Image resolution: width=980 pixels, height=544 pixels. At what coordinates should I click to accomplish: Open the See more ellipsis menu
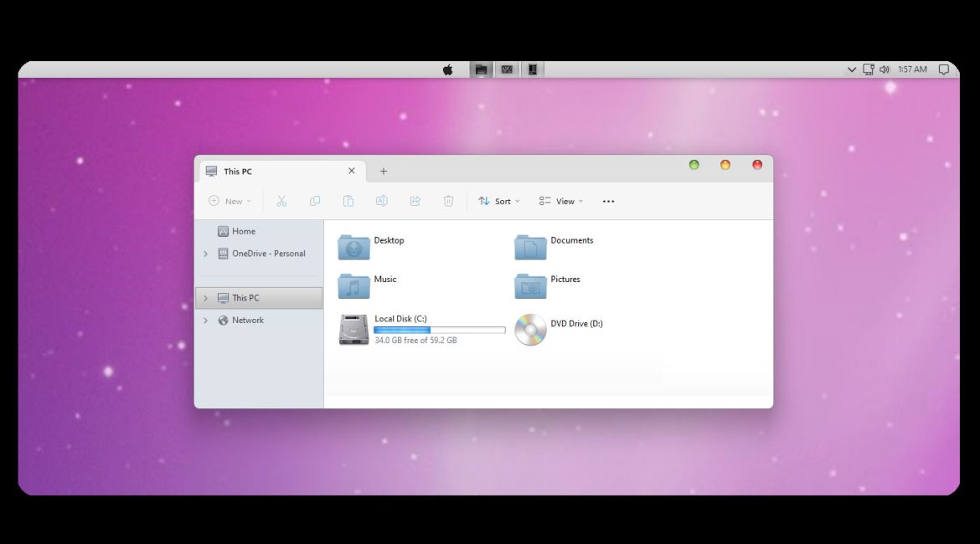(x=608, y=201)
